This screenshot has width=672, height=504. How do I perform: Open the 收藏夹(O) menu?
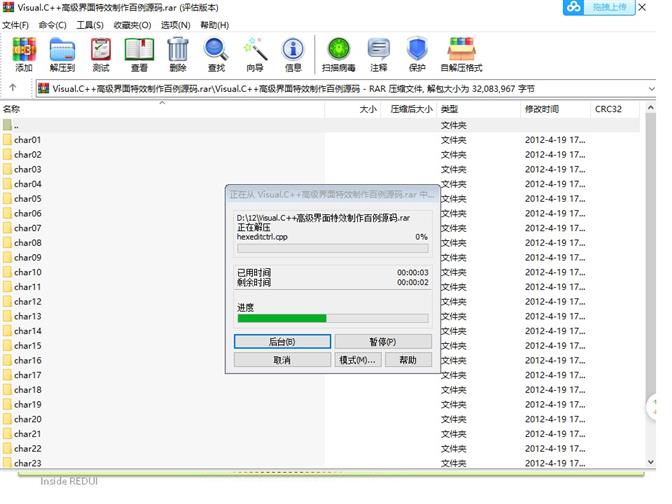132,25
